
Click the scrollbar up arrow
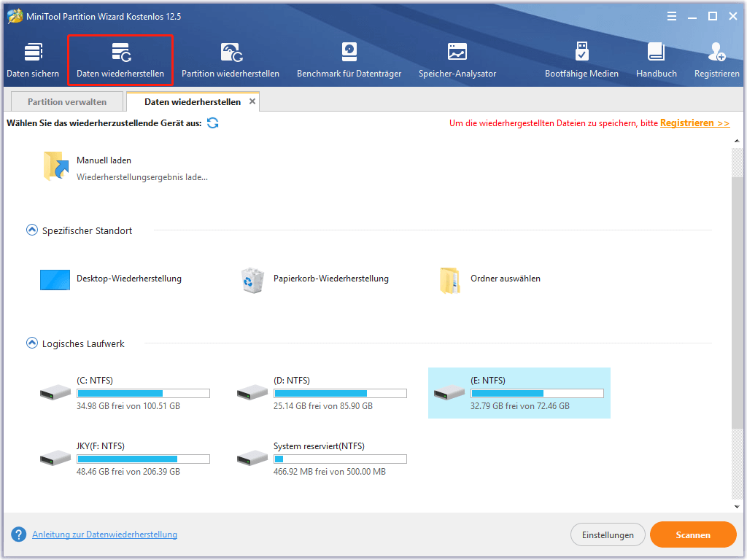click(x=737, y=141)
